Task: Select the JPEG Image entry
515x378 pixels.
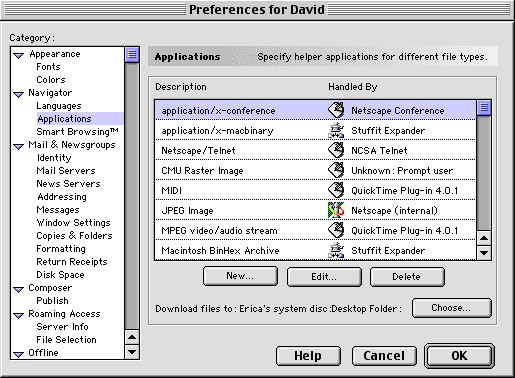Action: 315,210
